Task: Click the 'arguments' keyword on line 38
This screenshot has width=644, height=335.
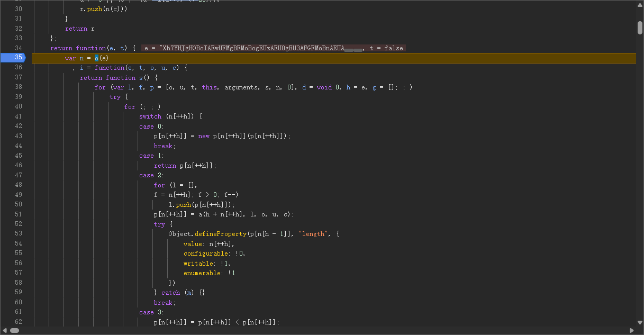Action: 241,87
